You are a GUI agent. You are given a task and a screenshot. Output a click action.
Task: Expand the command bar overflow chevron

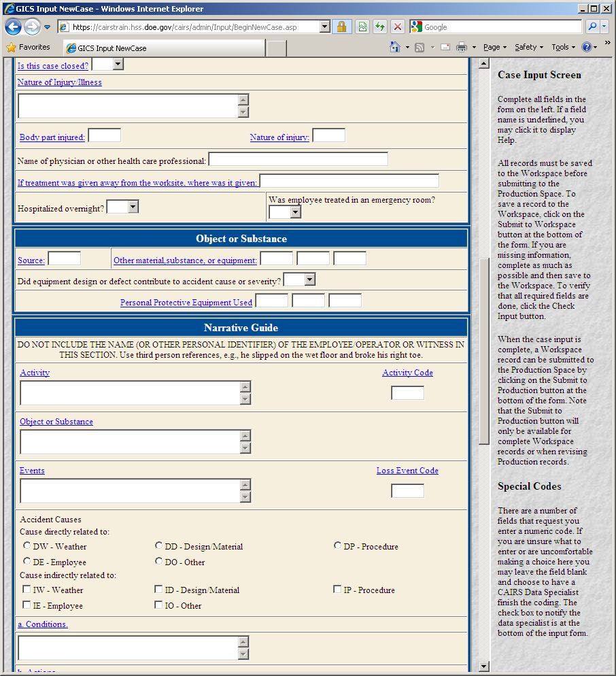pyautogui.click(x=608, y=43)
